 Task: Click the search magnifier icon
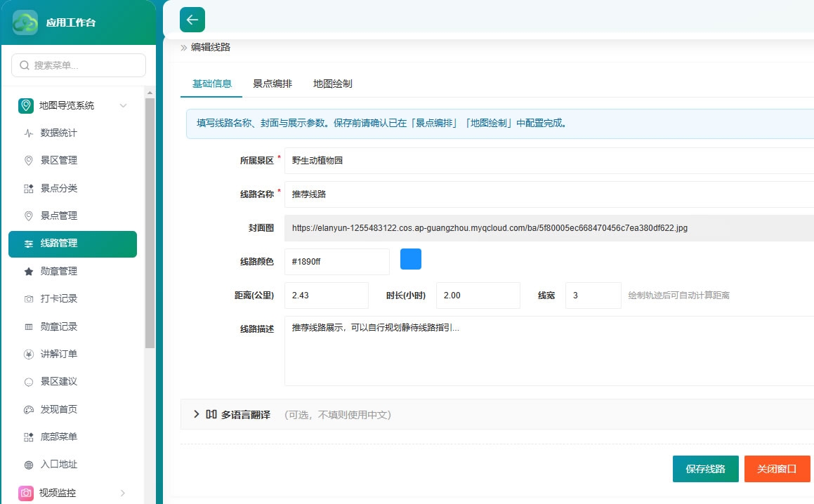click(25, 65)
